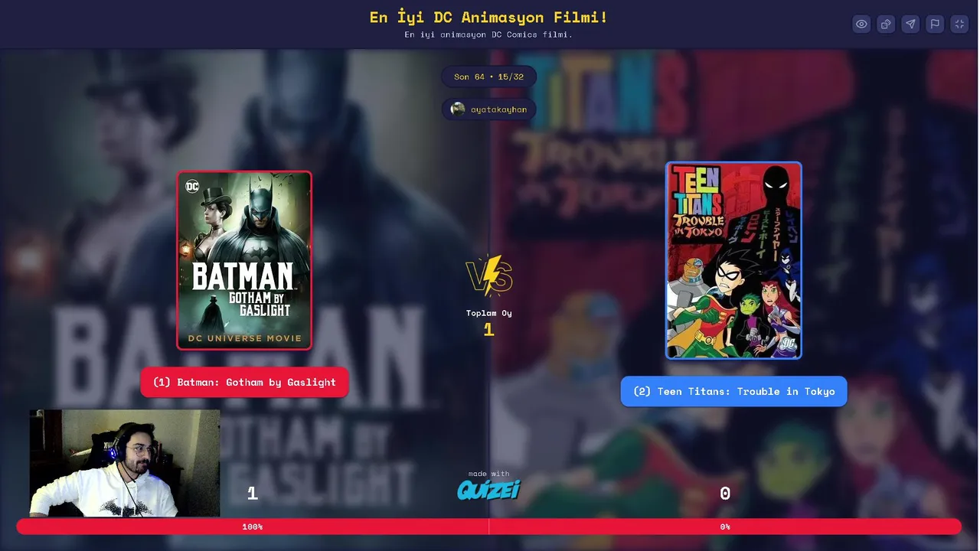
Task: Click the flag report icon
Action: 935,24
